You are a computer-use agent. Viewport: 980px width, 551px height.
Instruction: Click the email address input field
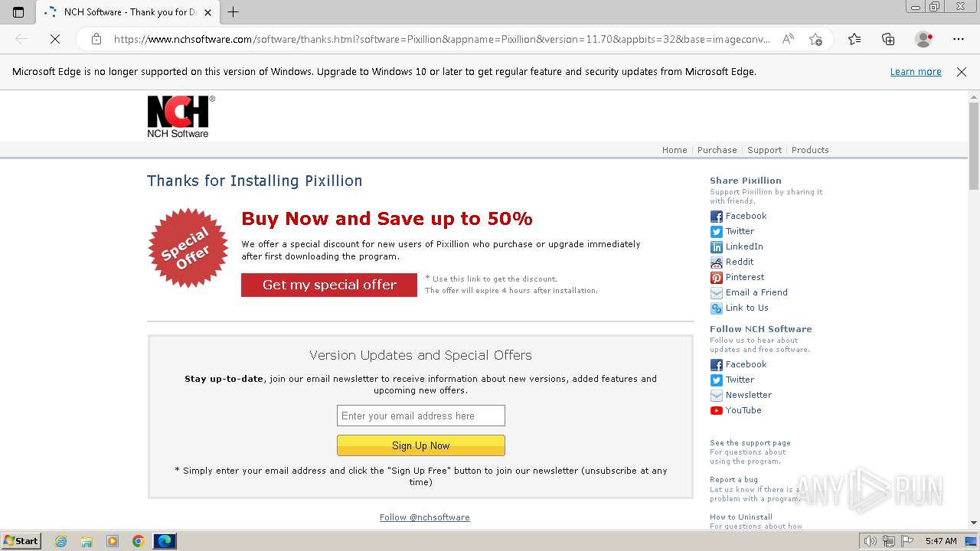pyautogui.click(x=421, y=416)
